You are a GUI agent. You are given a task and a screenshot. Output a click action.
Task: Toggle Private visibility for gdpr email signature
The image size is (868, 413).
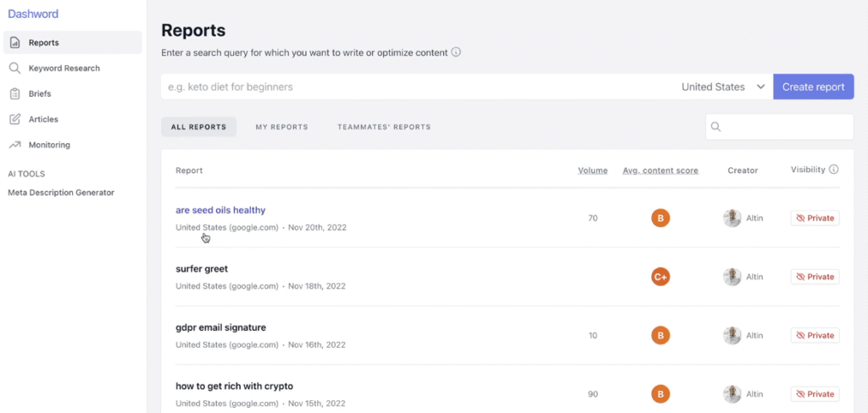pyautogui.click(x=815, y=335)
